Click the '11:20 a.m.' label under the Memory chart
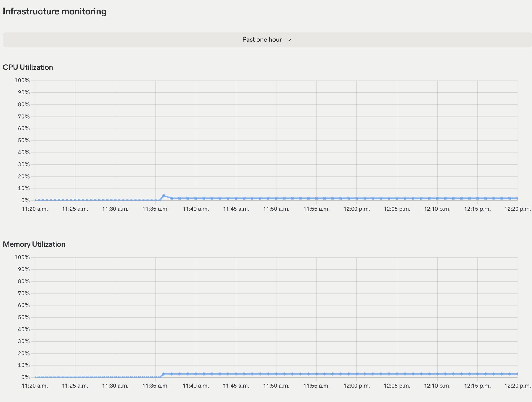The width and height of the screenshot is (532, 402). click(35, 386)
